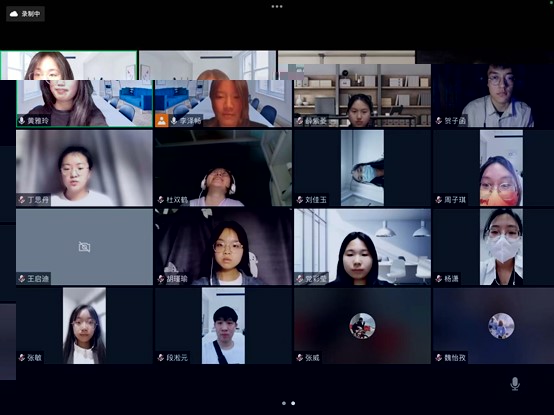Click the muted mic icon beside 周子琪
The width and height of the screenshot is (554, 415).
pos(439,200)
